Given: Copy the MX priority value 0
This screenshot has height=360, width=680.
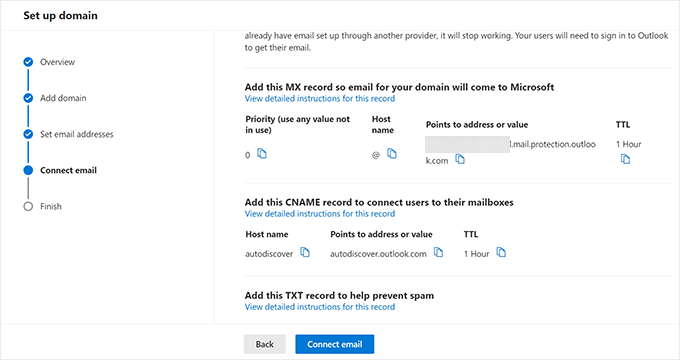Looking at the screenshot, I should [262, 154].
